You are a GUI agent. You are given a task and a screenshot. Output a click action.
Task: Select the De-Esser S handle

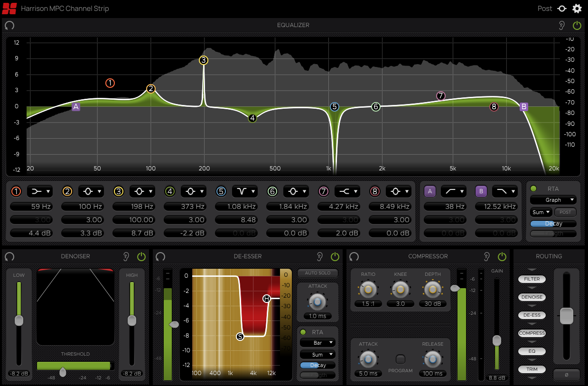tap(240, 337)
